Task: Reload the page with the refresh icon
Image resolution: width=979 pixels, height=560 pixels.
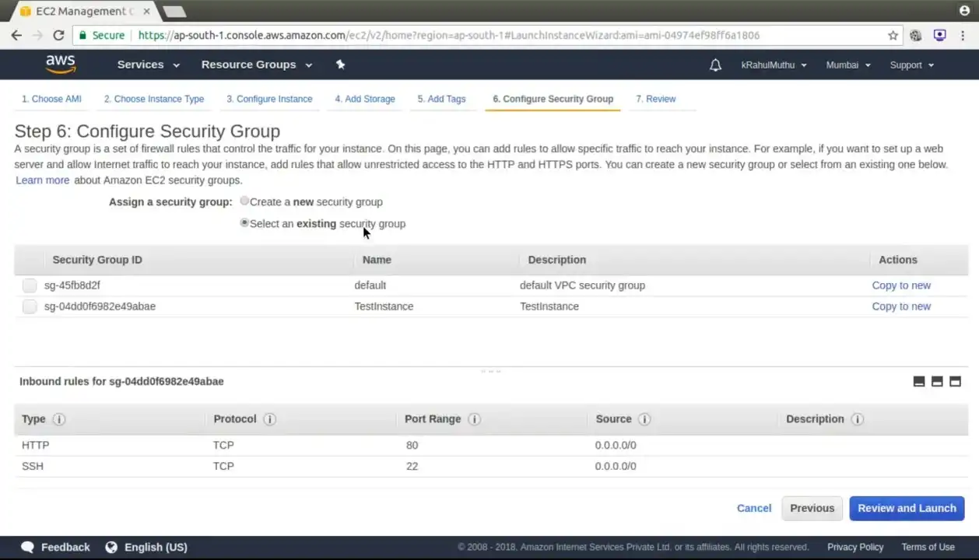Action: 58,35
